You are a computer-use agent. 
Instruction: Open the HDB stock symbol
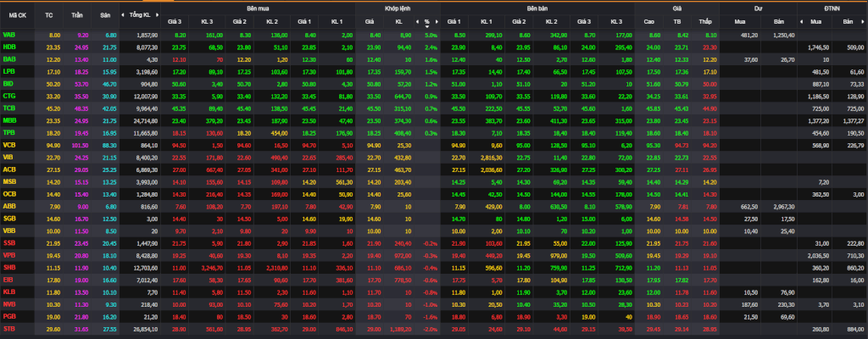(8, 47)
